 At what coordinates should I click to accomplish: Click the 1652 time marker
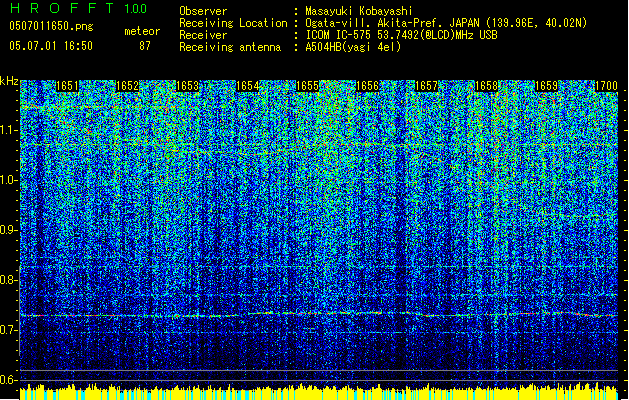click(127, 86)
